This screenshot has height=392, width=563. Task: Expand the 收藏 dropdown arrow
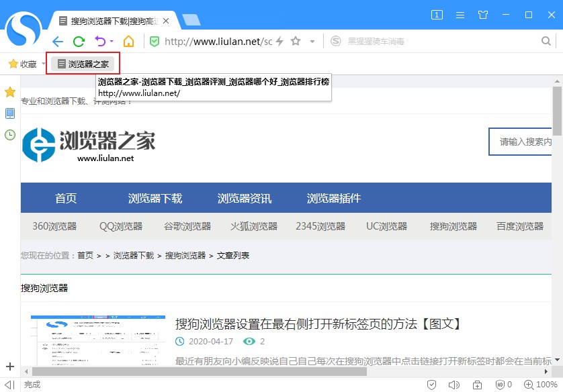tap(44, 64)
